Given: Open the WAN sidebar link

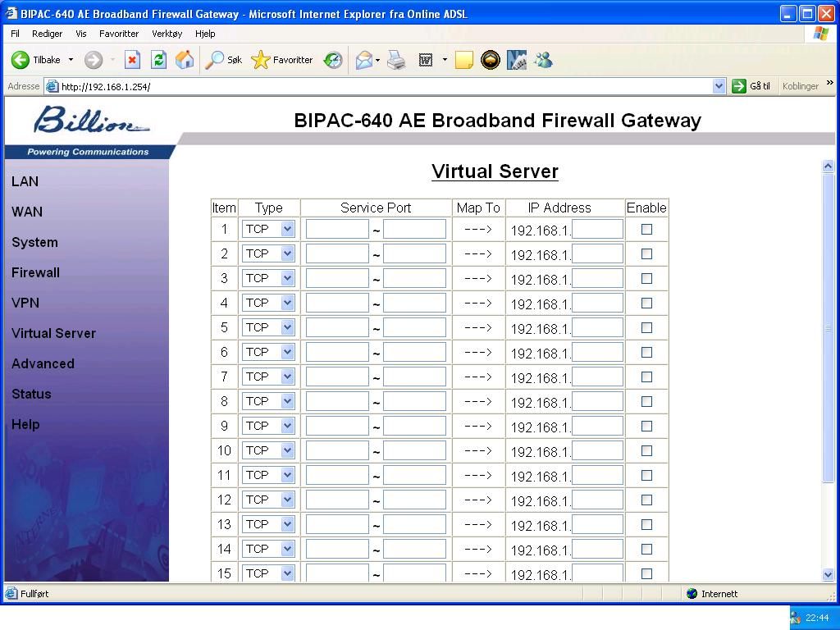Looking at the screenshot, I should (x=27, y=212).
